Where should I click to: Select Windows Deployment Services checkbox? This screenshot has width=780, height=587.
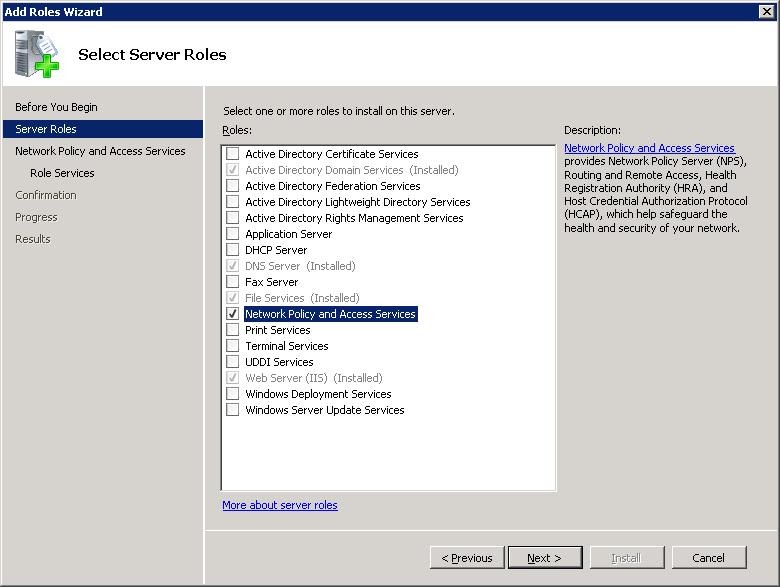coord(232,393)
